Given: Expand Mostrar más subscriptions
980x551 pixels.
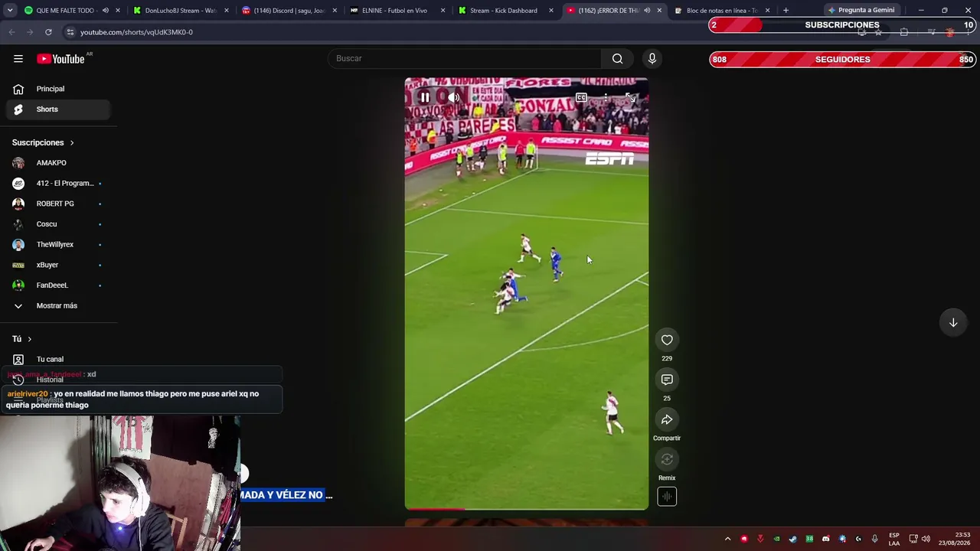Looking at the screenshot, I should 58,306.
